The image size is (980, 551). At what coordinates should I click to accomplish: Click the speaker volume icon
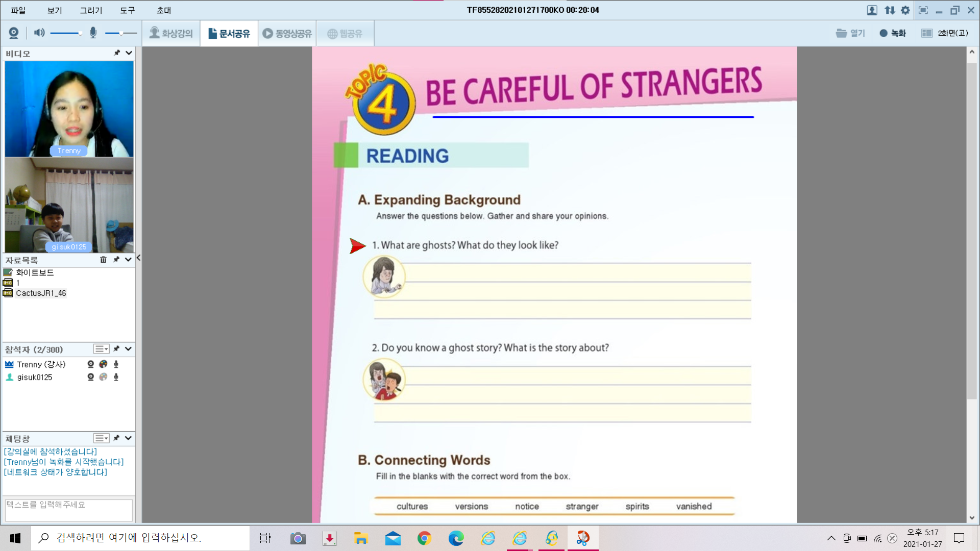[39, 33]
